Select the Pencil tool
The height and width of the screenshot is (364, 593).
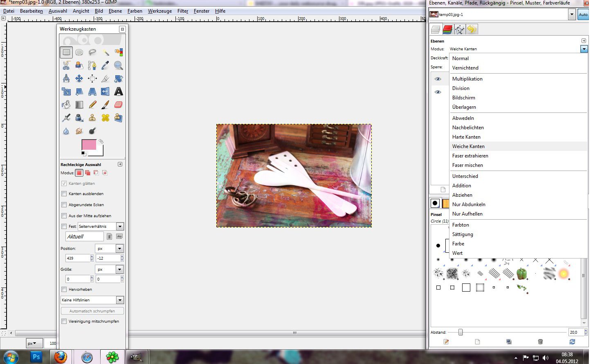tap(92, 105)
